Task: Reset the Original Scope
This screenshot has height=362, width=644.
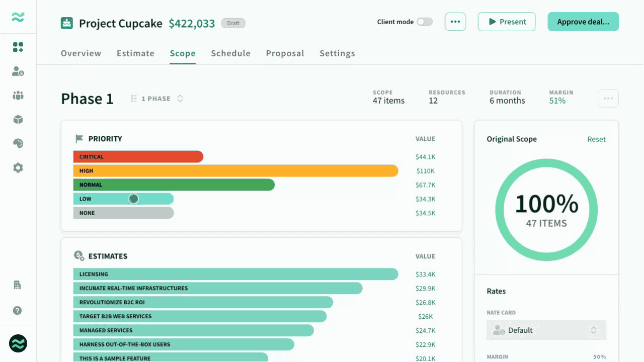Action: point(596,139)
